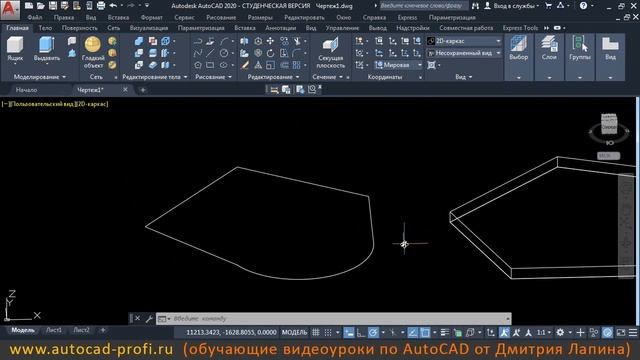This screenshot has width=640, height=360.
Task: Select the Fillet editing tool
Action: pyautogui.click(x=297, y=53)
